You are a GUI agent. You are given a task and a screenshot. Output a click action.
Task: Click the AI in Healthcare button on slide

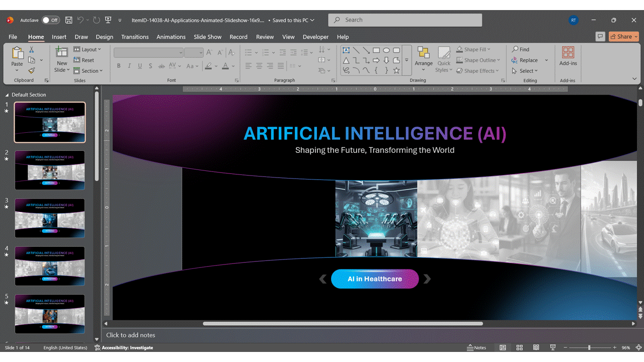[375, 279]
